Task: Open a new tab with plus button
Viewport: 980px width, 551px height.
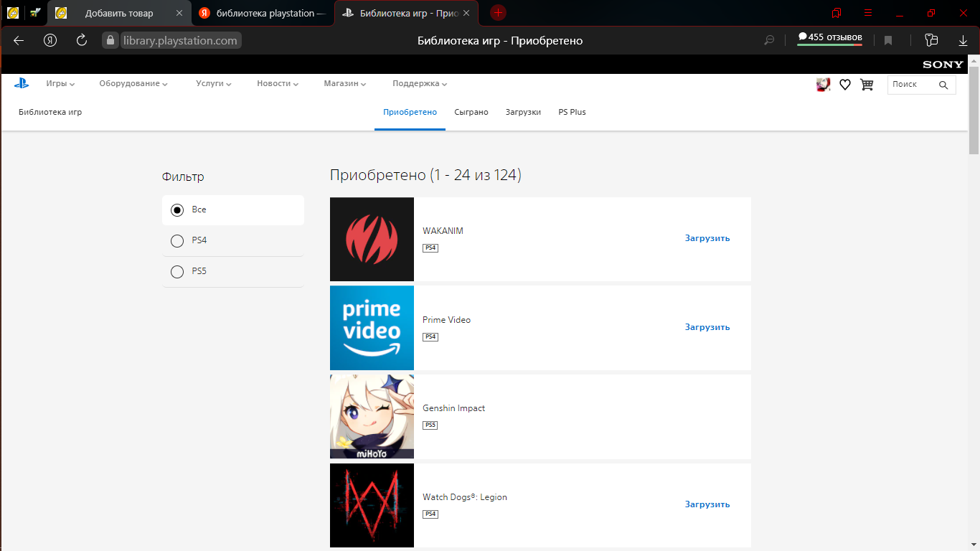Action: 498,13
